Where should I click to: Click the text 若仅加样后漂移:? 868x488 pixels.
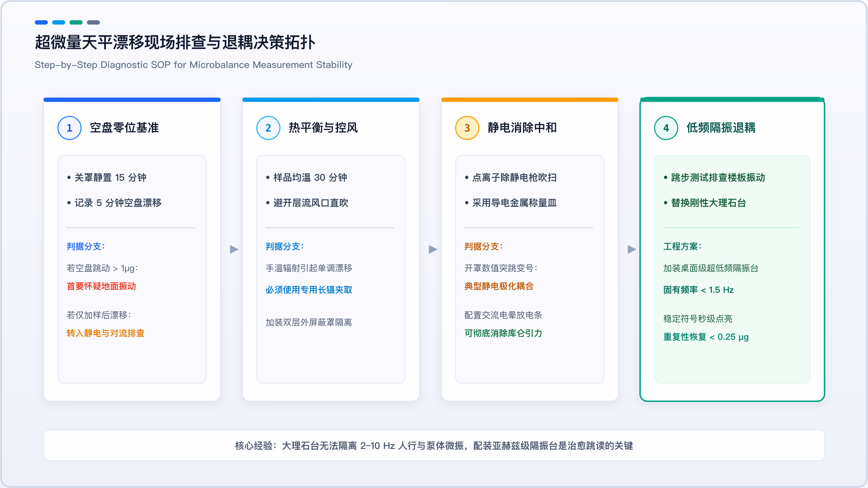point(99,315)
